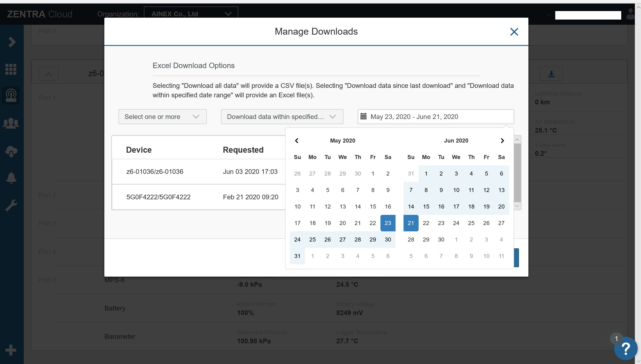This screenshot has height=364, width=641.
Task: Select April 26 greyed date in calendar
Action: click(x=297, y=173)
